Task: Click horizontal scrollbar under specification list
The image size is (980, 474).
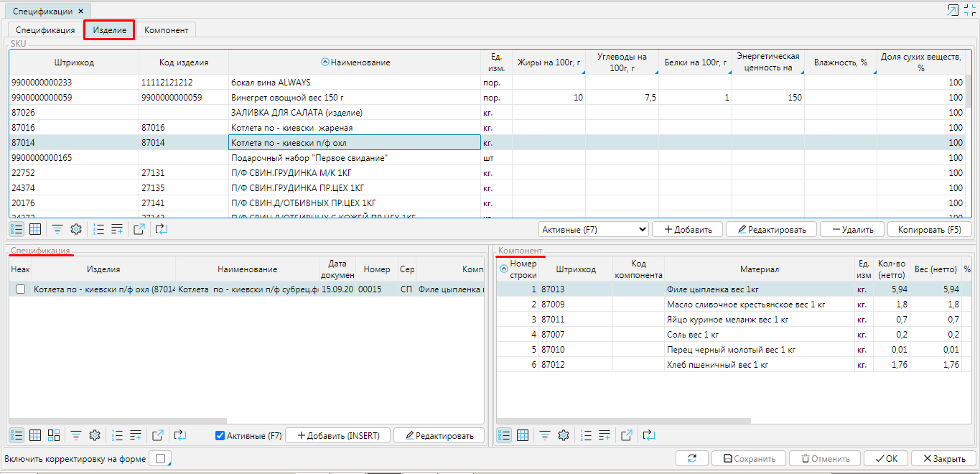Action: click(118, 422)
